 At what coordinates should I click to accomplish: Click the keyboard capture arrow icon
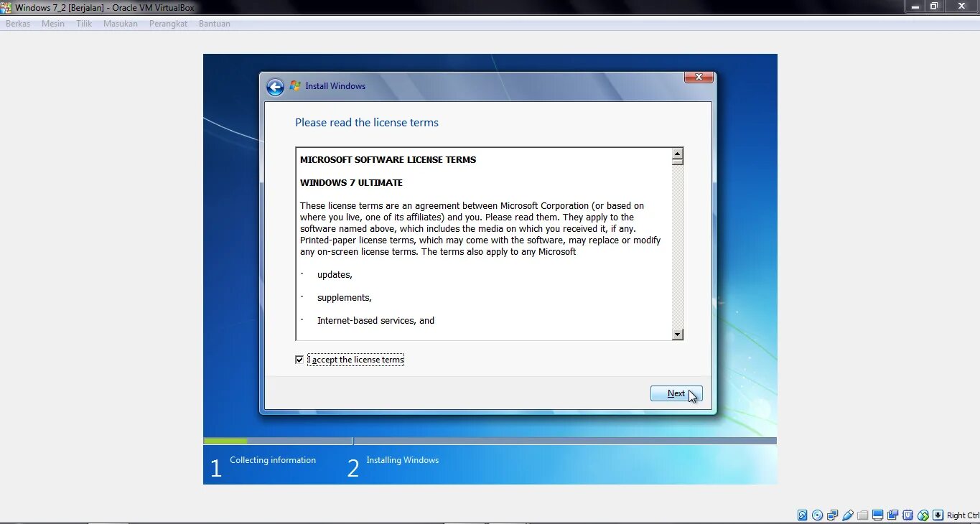pyautogui.click(x=938, y=515)
